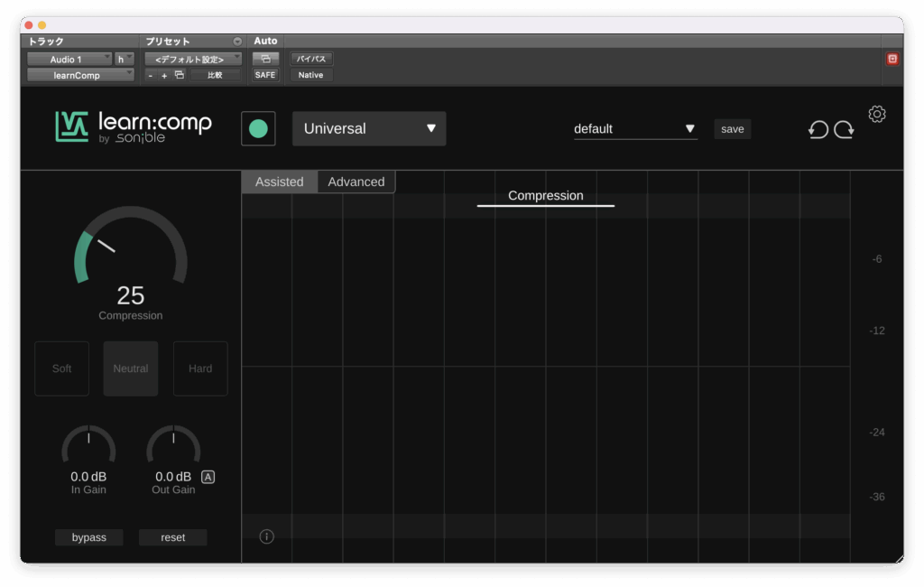Screen dimensions: 924x587
Task: Click the automation enable icon under Auto
Action: click(265, 59)
